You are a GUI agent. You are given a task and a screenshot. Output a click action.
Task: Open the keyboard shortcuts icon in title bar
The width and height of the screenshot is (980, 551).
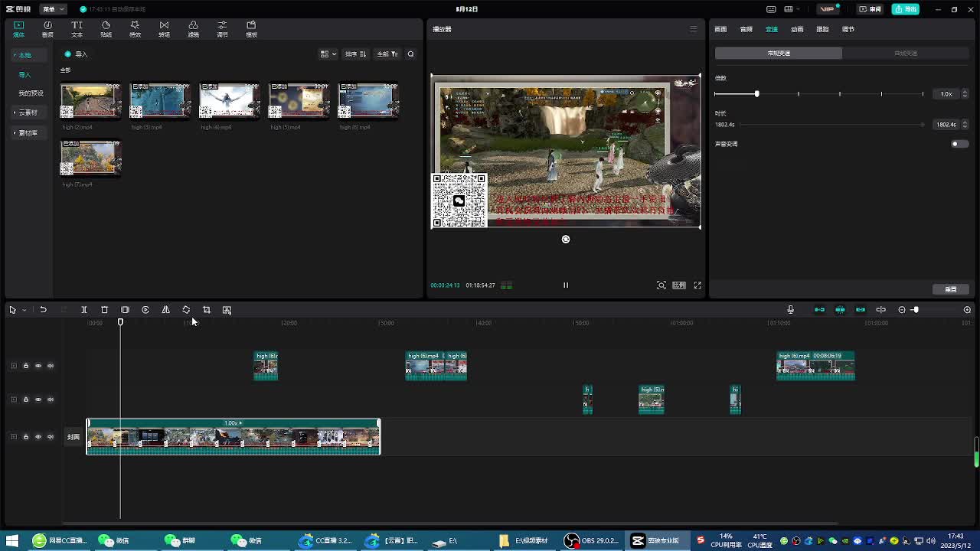pyautogui.click(x=771, y=9)
